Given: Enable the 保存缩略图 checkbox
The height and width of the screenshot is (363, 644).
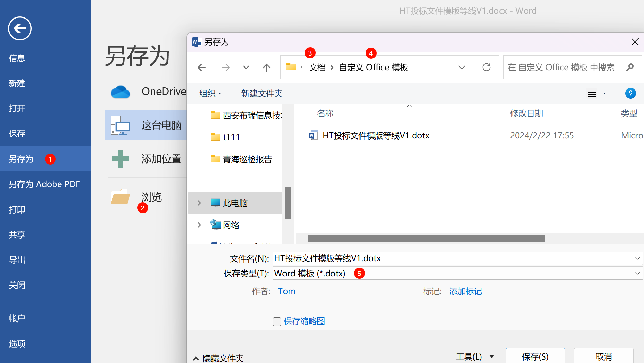Looking at the screenshot, I should click(x=277, y=322).
